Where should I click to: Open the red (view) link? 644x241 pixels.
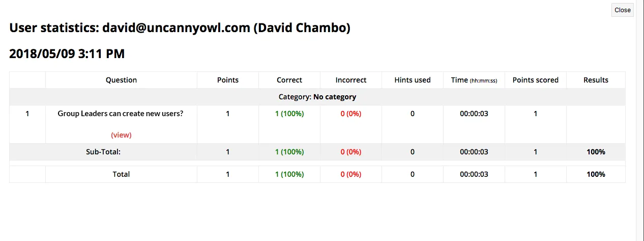121,135
